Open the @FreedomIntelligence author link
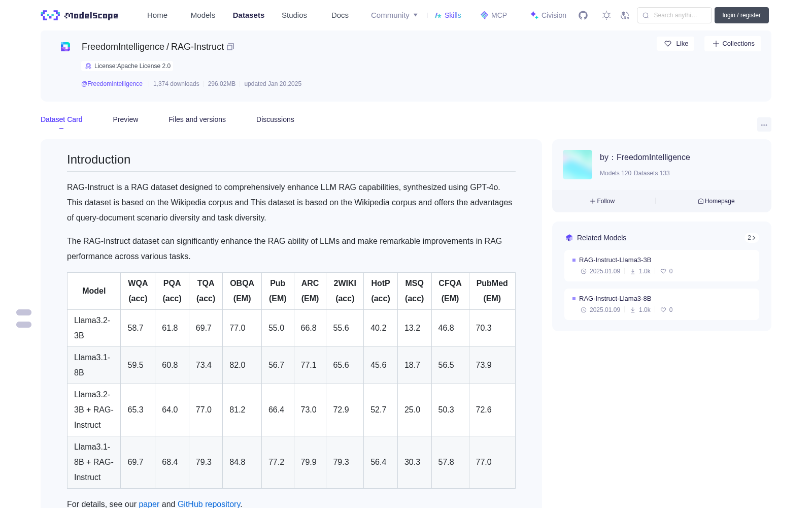The image size is (812, 508). point(112,84)
